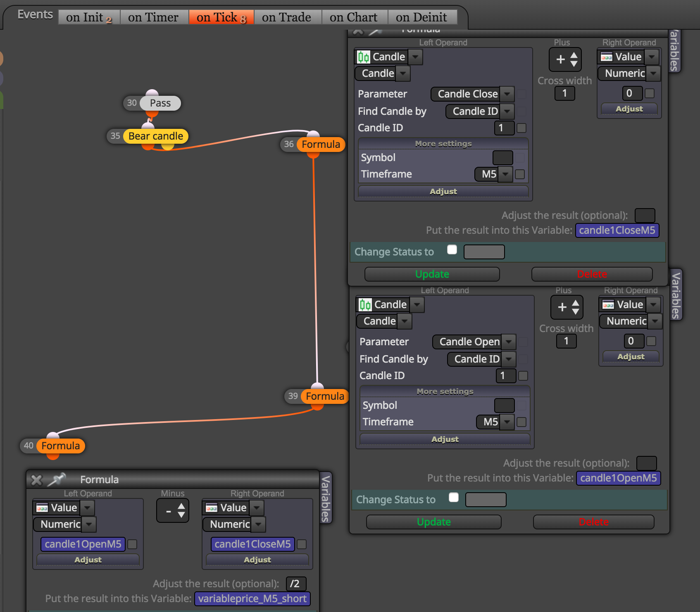Screen dimensions: 700x612
Task: Click Adjust under Timeframe in Candle Open panel
Action: [445, 439]
